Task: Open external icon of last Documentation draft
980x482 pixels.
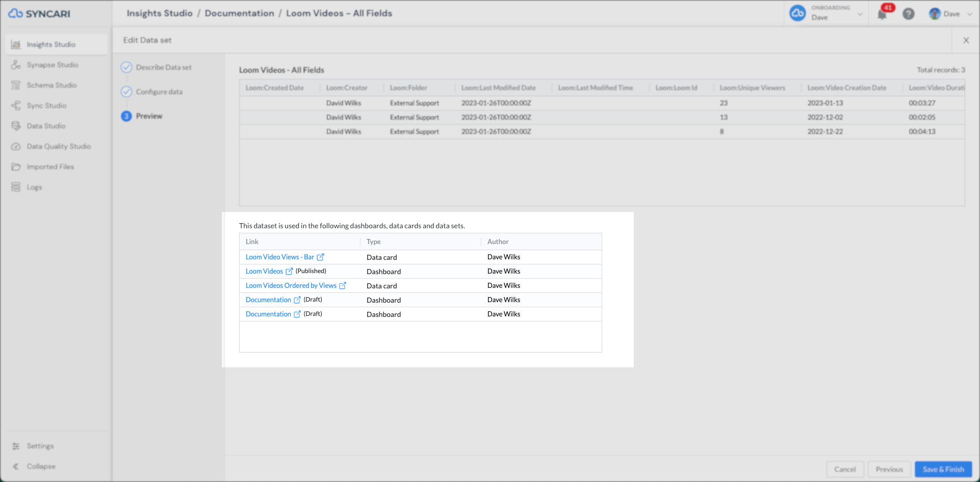Action: tap(297, 314)
